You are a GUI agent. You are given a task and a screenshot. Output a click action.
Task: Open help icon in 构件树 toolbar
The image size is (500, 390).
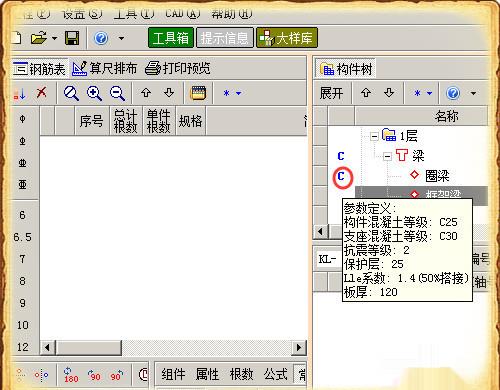click(453, 93)
